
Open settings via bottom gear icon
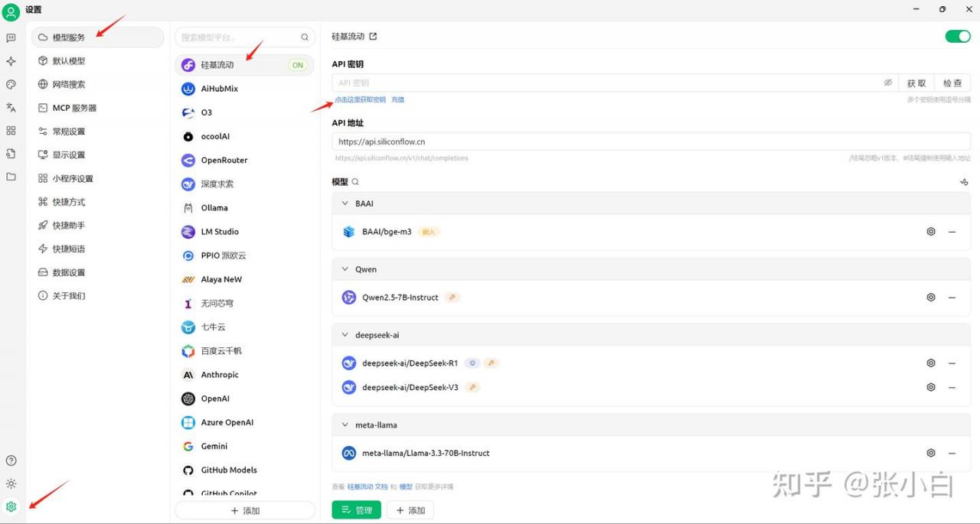click(11, 506)
